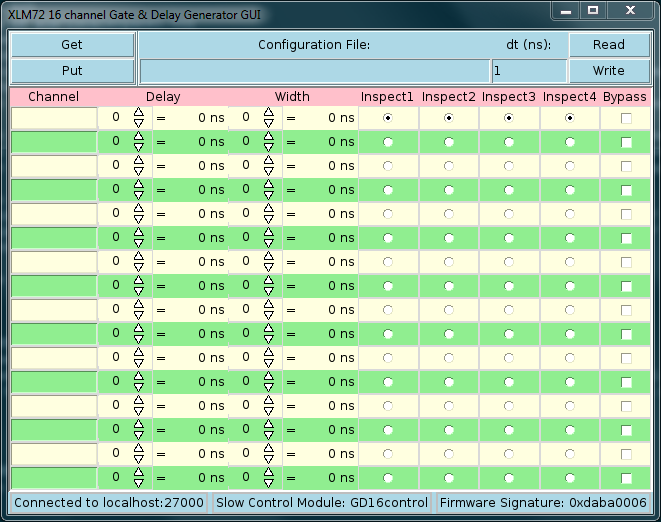Click first row channel name field
This screenshot has width=661, height=522.
click(54, 117)
